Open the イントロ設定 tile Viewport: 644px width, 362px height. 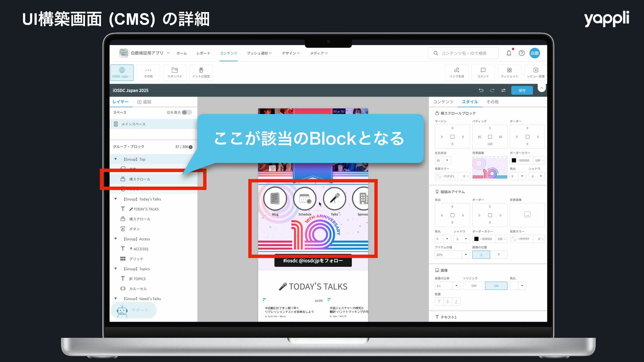201,72
